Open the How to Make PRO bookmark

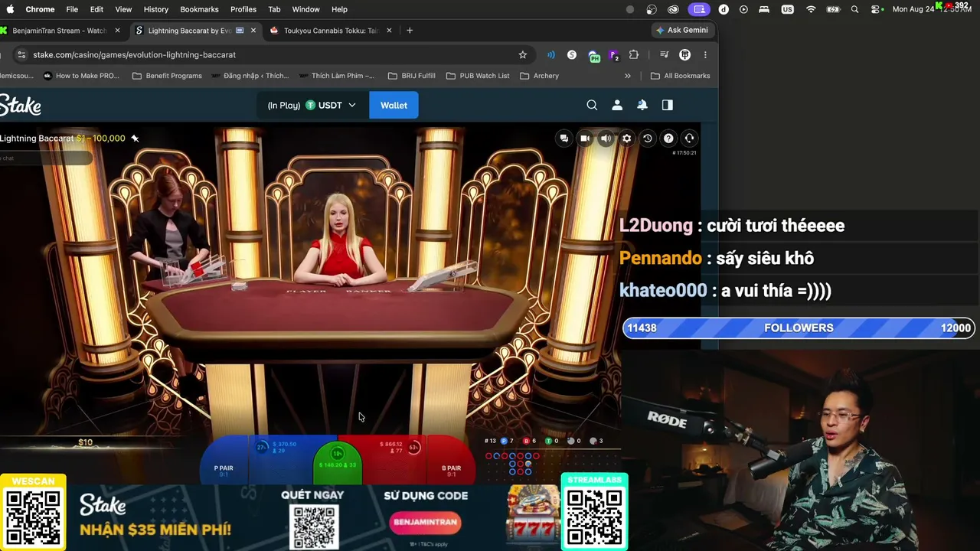coord(81,76)
